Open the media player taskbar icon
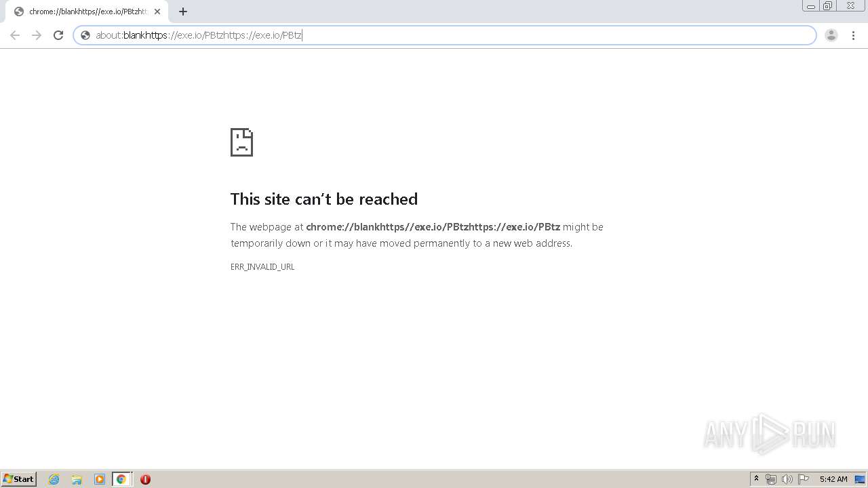This screenshot has height=488, width=868. pos(100,479)
